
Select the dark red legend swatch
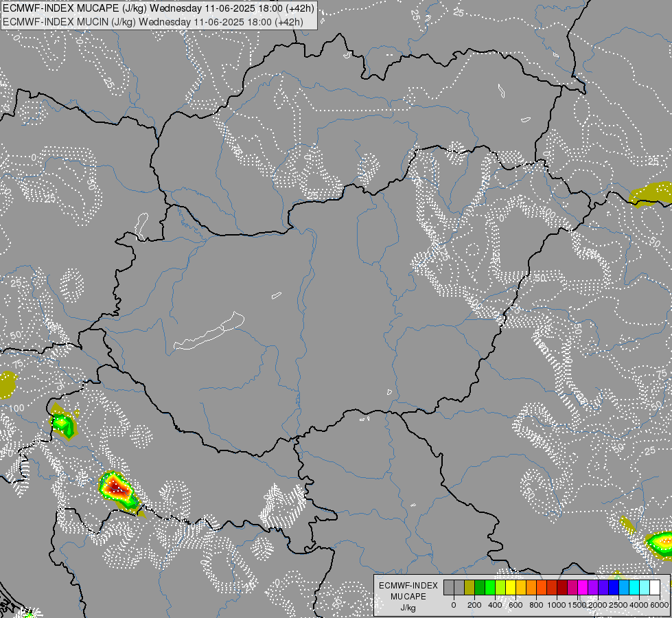[562, 587]
